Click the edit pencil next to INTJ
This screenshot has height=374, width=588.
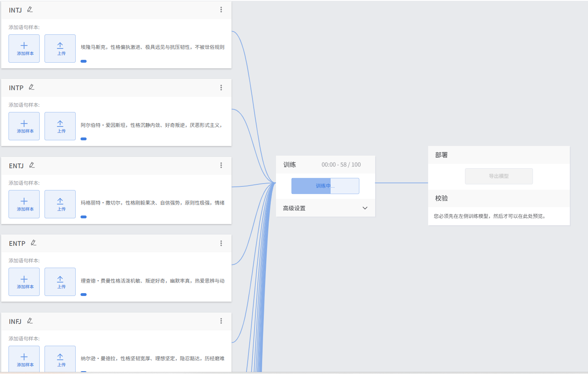(x=30, y=10)
